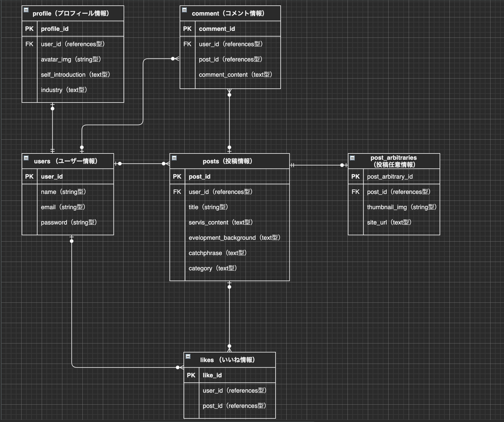504x422 pixels.
Task: Click avatar_img (string型) field
Action: pyautogui.click(x=71, y=59)
